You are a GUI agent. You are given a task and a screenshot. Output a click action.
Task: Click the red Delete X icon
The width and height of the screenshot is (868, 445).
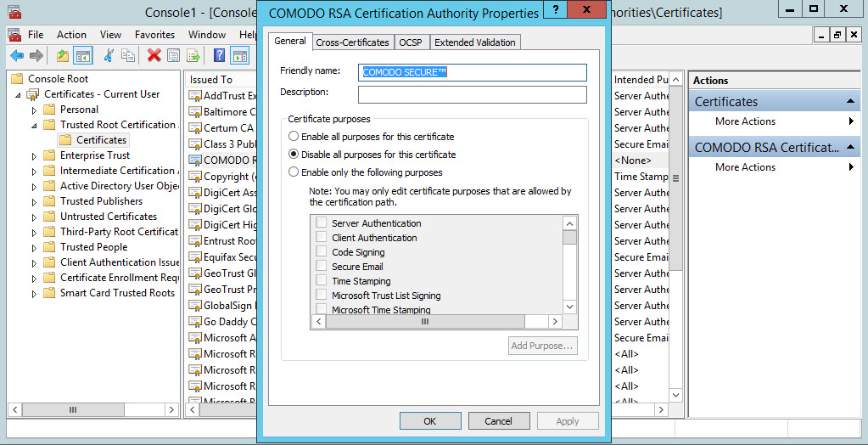154,55
